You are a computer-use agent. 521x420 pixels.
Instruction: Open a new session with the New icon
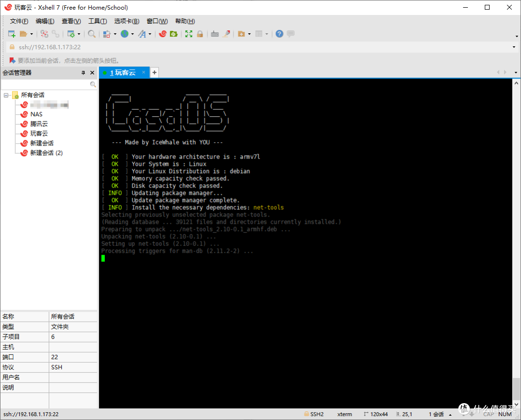[11, 34]
